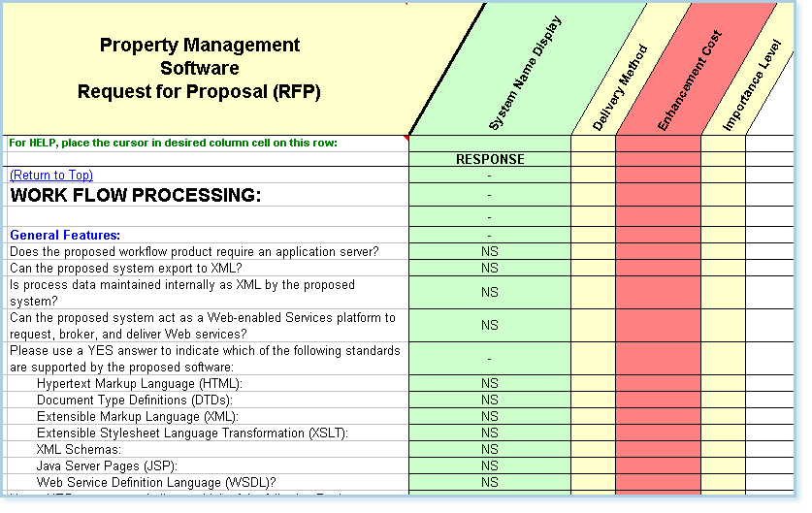Select Enhancement Cost cell in the HTML row

(658, 384)
